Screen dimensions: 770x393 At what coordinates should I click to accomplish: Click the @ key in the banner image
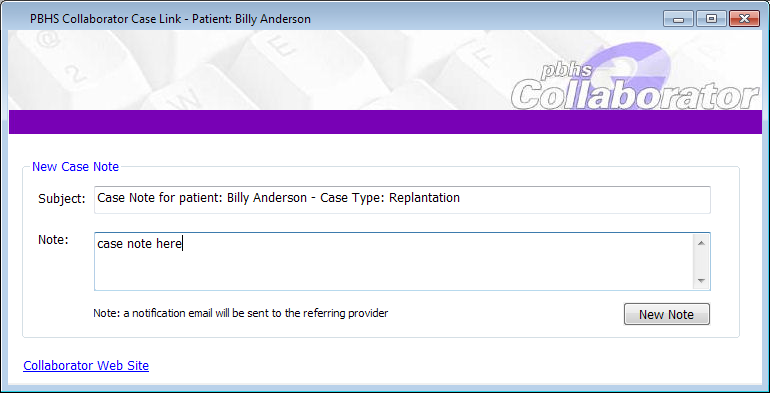[x=46, y=41]
